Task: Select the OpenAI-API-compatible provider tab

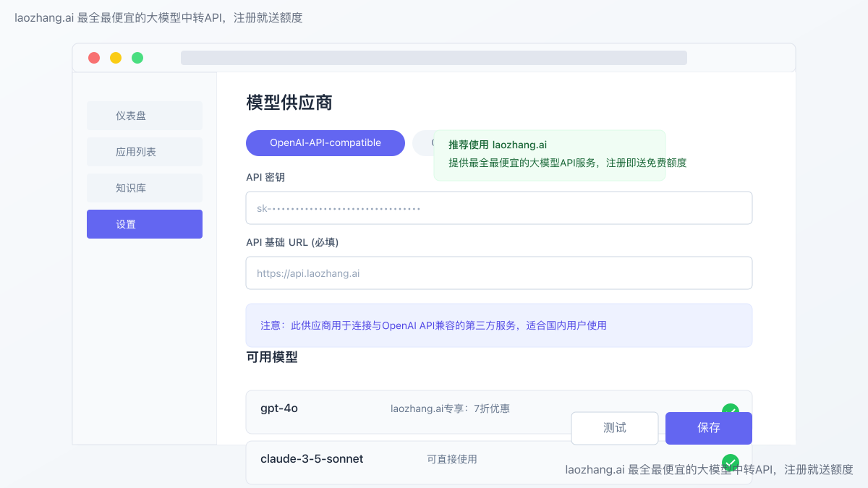Action: point(325,143)
